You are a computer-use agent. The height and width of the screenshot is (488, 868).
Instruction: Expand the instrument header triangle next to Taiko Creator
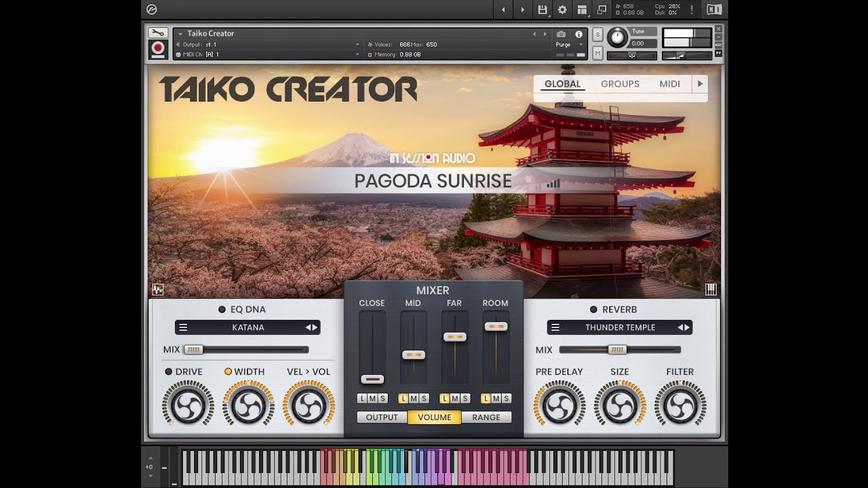pyautogui.click(x=180, y=34)
